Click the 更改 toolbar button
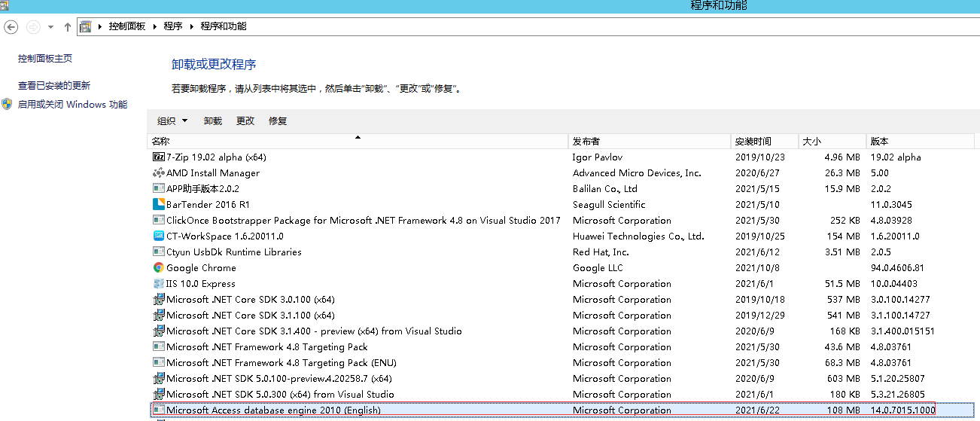Screen dimensions: 980x421 click(245, 121)
